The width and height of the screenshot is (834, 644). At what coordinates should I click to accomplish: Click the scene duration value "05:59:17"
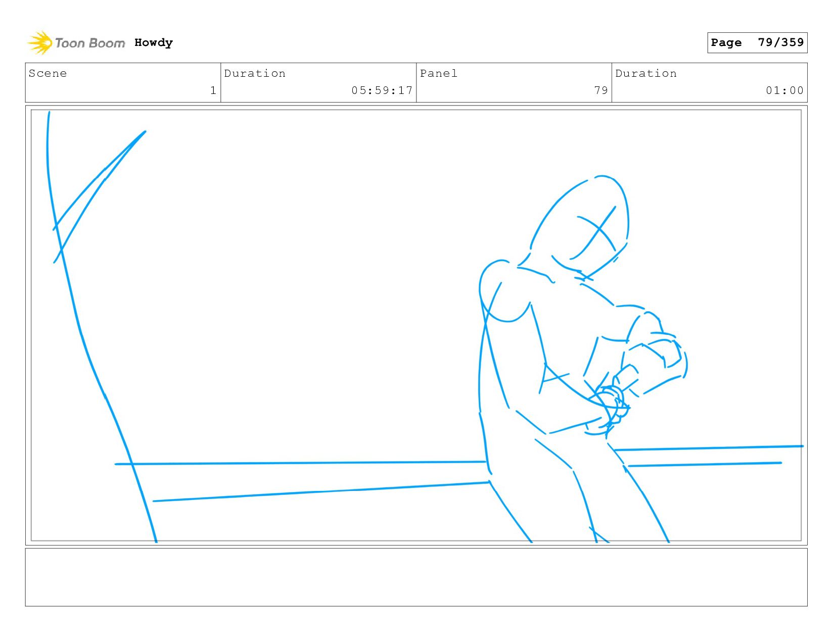coord(382,90)
